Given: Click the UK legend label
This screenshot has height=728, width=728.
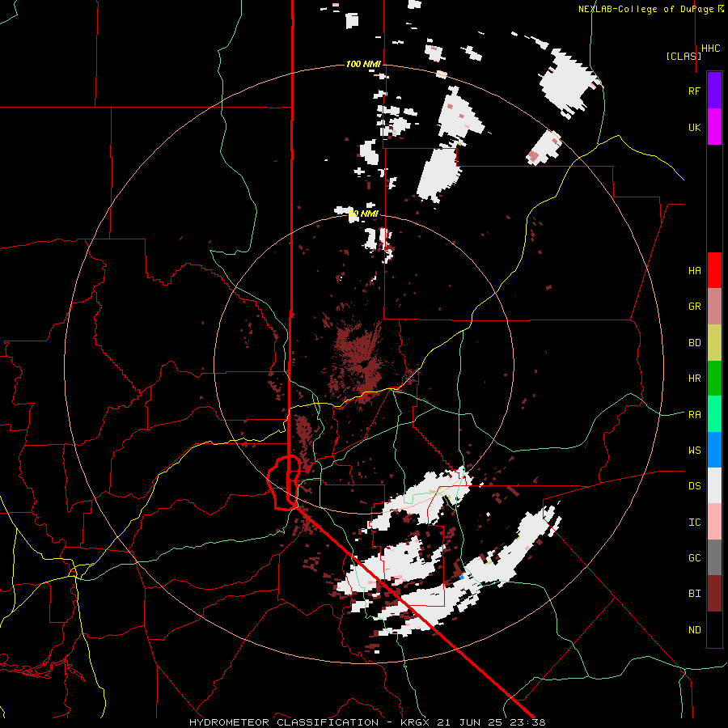Looking at the screenshot, I should pyautogui.click(x=694, y=127).
